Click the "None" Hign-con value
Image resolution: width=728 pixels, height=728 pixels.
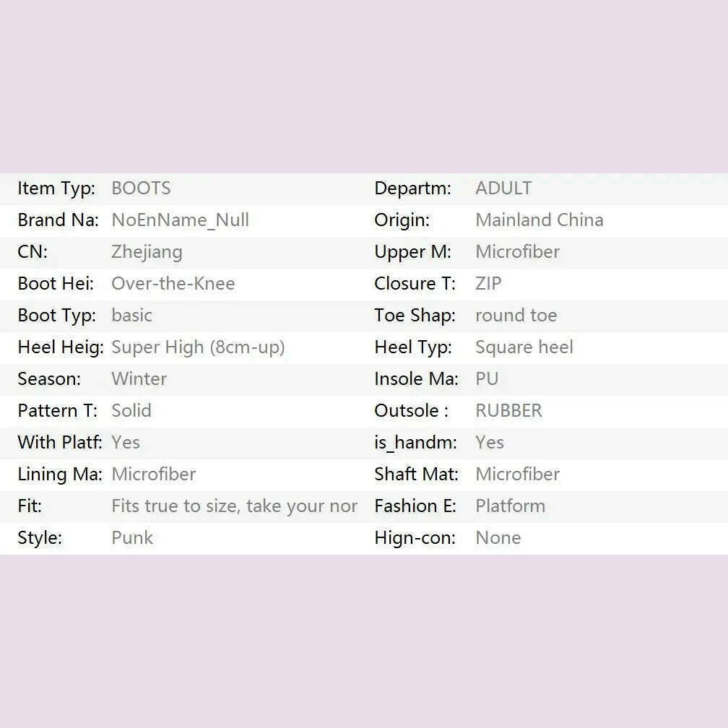tap(498, 538)
